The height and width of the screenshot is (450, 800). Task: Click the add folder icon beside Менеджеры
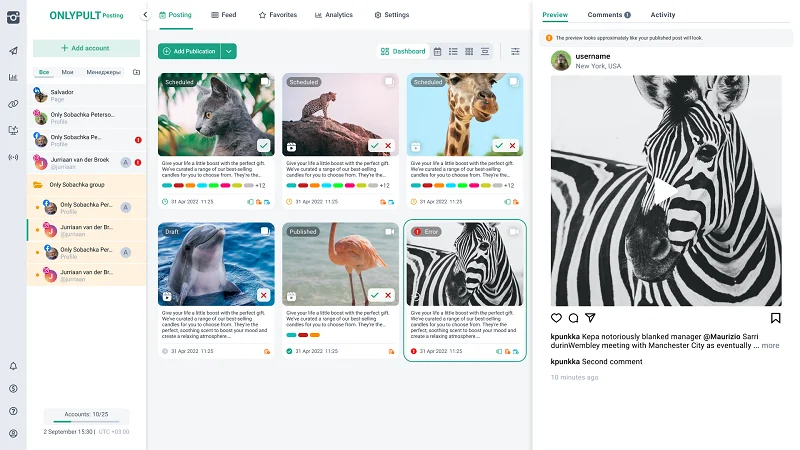[x=136, y=72]
